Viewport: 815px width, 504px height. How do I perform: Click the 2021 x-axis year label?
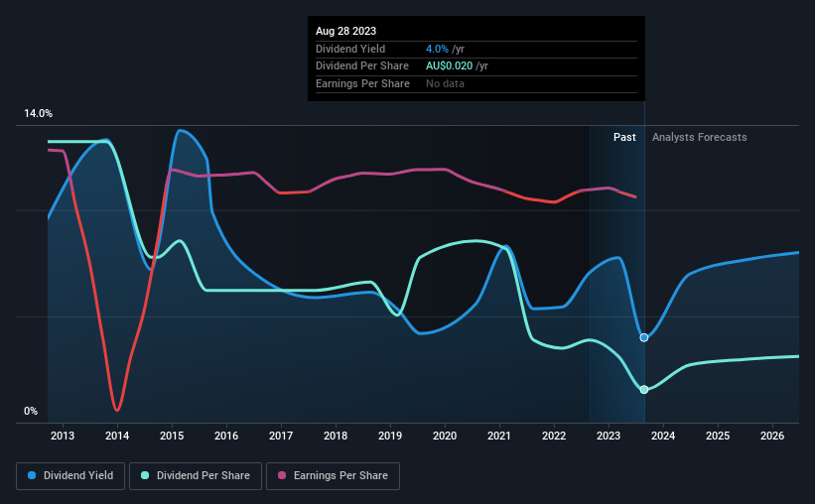click(x=499, y=436)
